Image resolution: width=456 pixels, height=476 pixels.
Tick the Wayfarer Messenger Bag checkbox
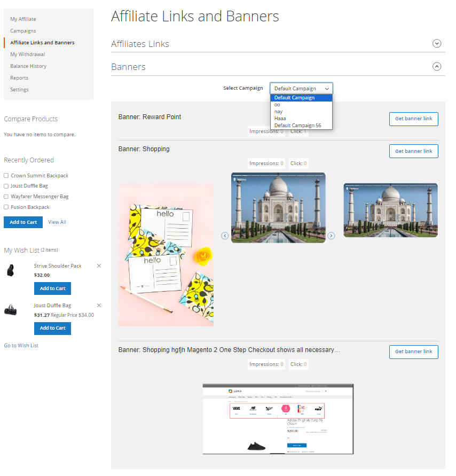click(6, 197)
